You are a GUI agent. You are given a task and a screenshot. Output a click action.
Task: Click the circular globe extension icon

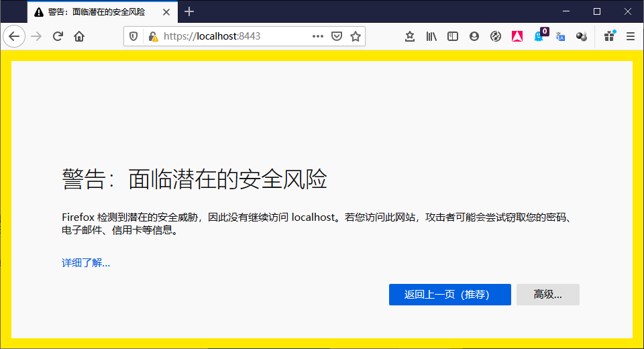coord(496,37)
